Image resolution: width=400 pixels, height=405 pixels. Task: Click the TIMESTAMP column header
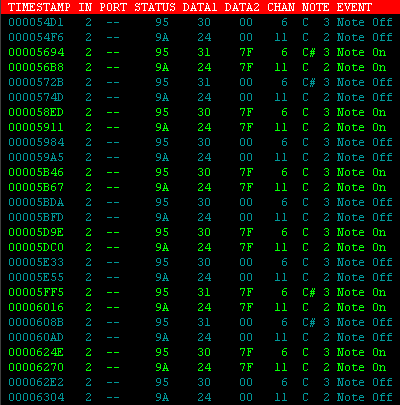(39, 7)
